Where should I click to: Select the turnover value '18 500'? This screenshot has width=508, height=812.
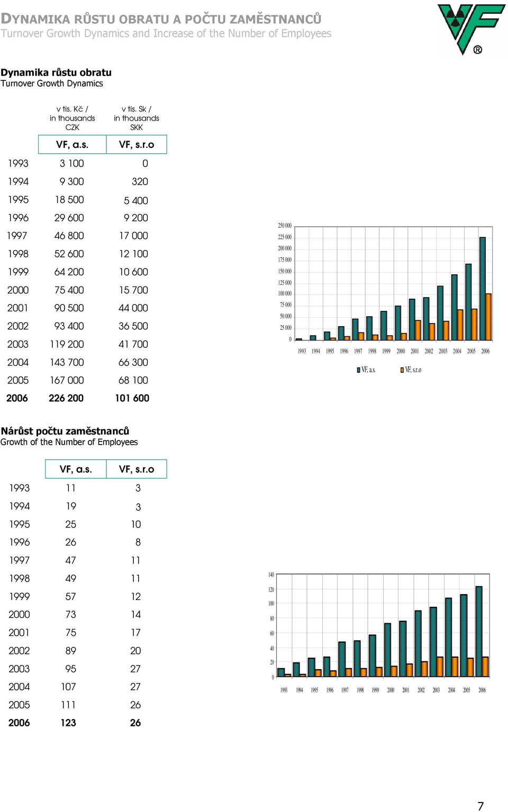point(69,200)
